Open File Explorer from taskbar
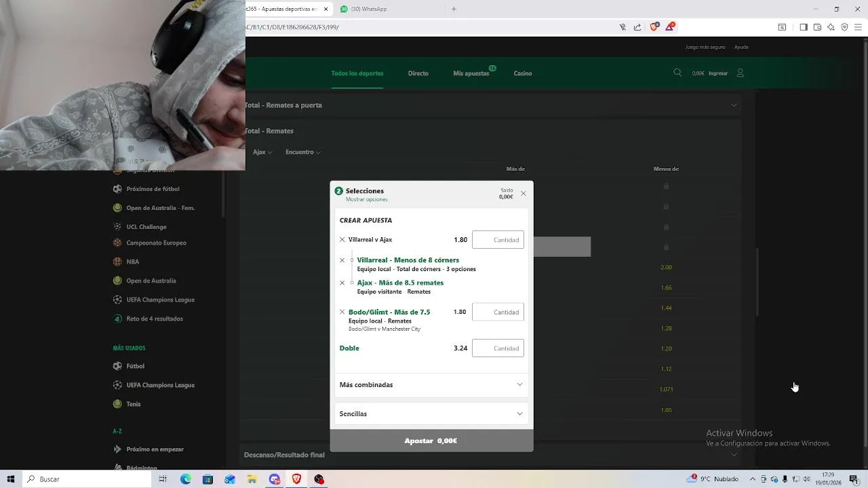The width and height of the screenshot is (868, 488). point(252,479)
